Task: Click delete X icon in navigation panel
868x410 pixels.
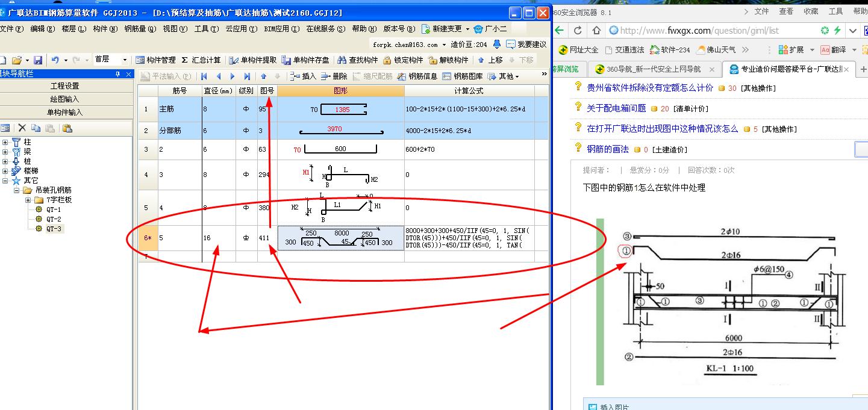Action: pyautogui.click(x=22, y=128)
